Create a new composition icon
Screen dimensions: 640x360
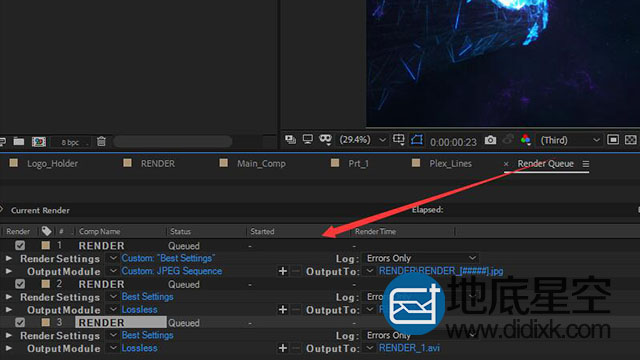coord(39,142)
